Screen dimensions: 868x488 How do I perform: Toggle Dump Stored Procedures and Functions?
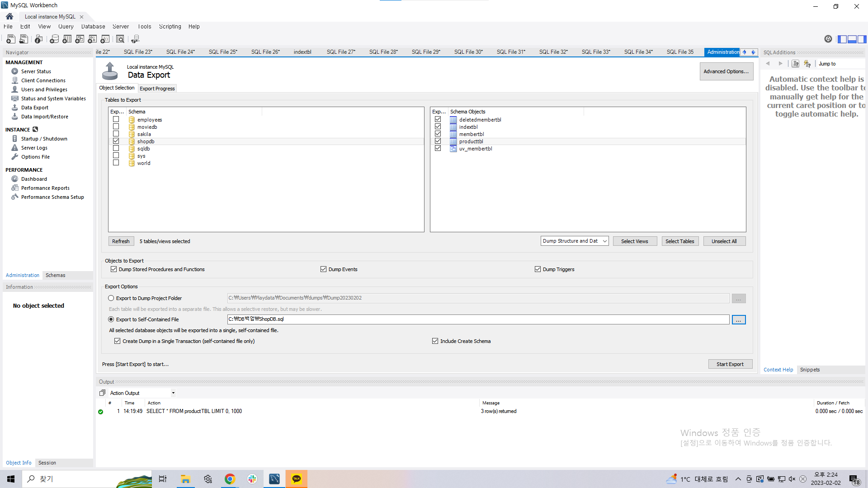[x=114, y=269]
